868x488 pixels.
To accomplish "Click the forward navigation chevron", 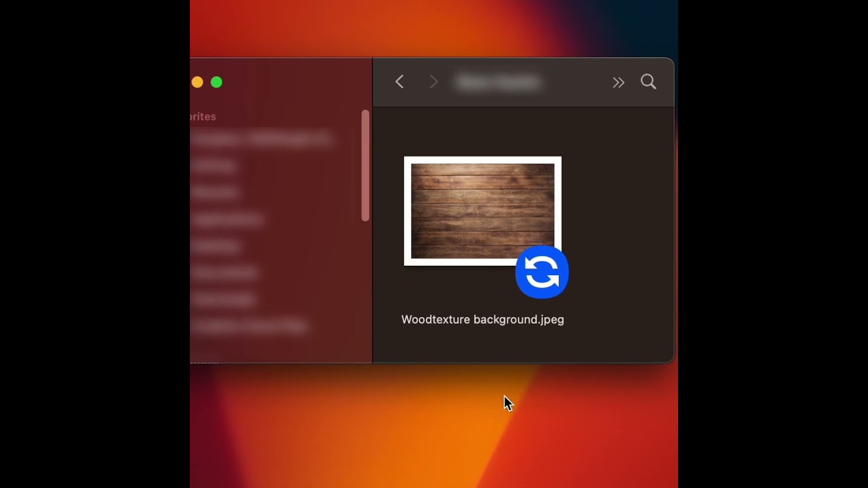I will (x=434, y=82).
